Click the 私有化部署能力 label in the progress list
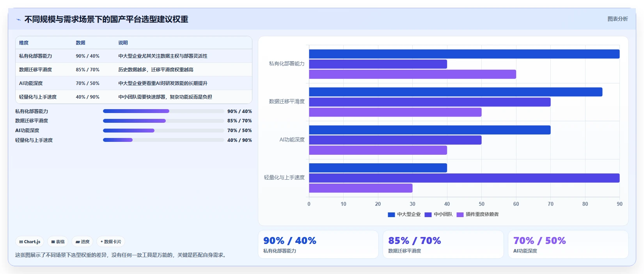644x274 pixels. click(x=32, y=111)
